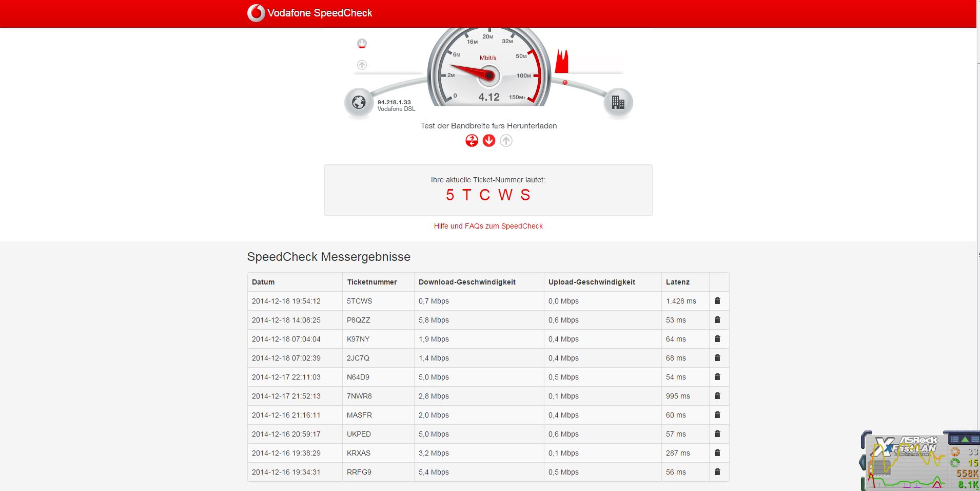Click the red cathedral silhouette icon
This screenshot has height=491, width=980.
pyautogui.click(x=562, y=61)
